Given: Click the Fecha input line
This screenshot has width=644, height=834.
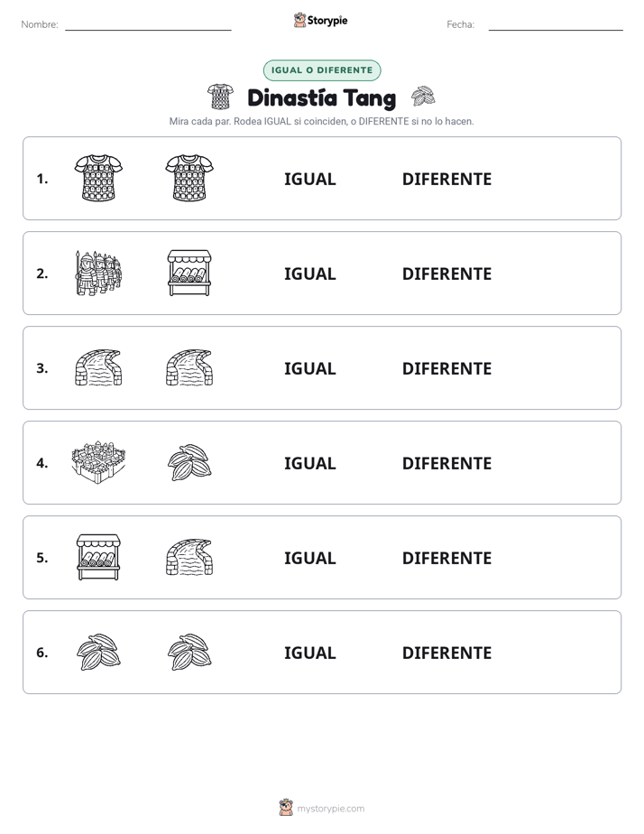Looking at the screenshot, I should [556, 25].
